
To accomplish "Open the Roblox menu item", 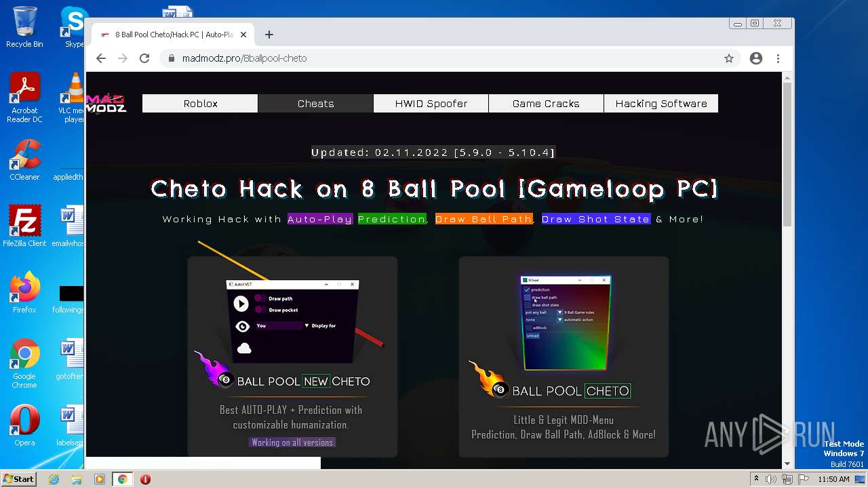I will pyautogui.click(x=200, y=104).
